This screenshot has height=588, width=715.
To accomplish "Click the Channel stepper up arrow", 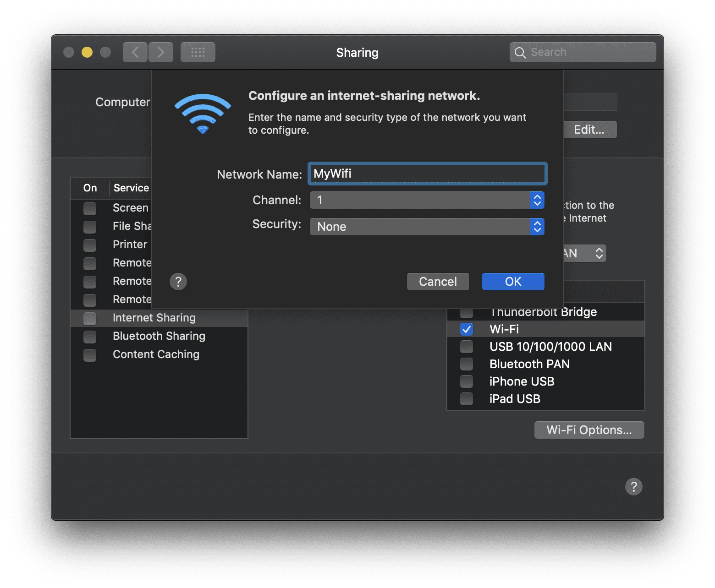I will coord(536,197).
